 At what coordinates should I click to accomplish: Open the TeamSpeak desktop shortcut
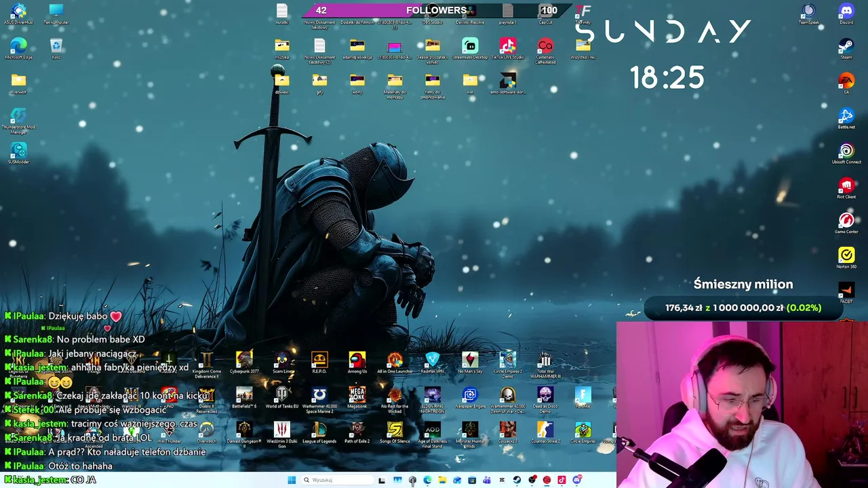pyautogui.click(x=808, y=14)
